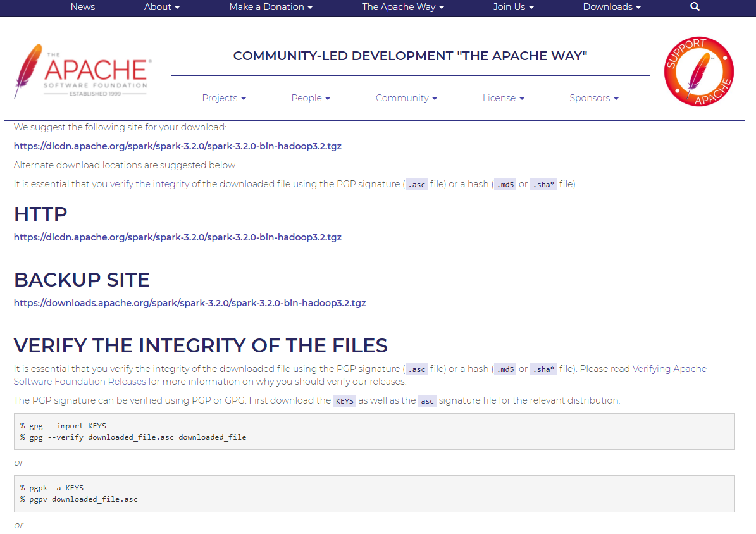
Task: Open the News page
Action: pyautogui.click(x=83, y=7)
